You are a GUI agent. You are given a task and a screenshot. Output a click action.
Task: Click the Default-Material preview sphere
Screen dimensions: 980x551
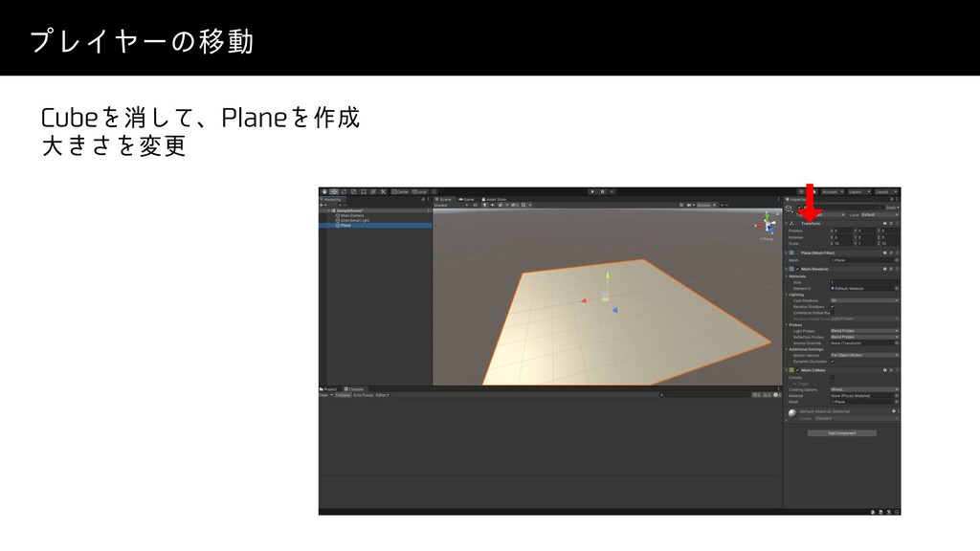(791, 413)
